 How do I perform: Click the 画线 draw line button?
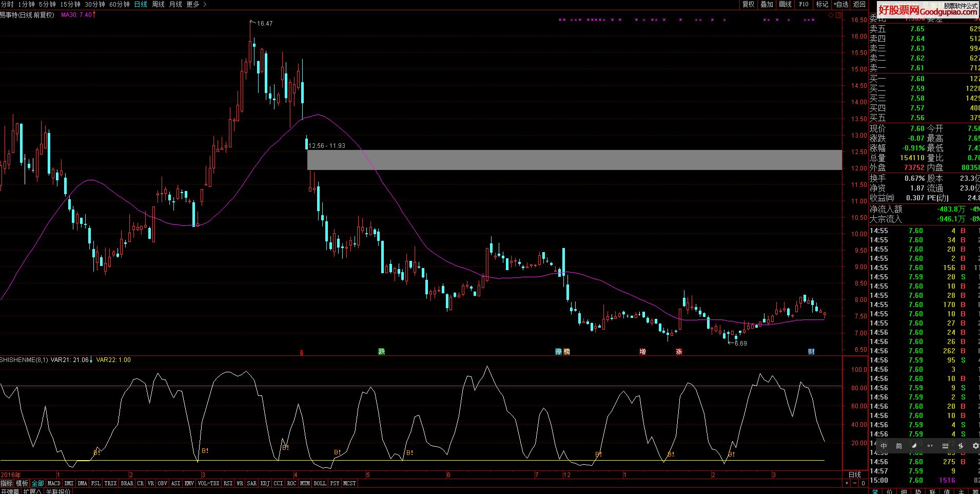786,4
